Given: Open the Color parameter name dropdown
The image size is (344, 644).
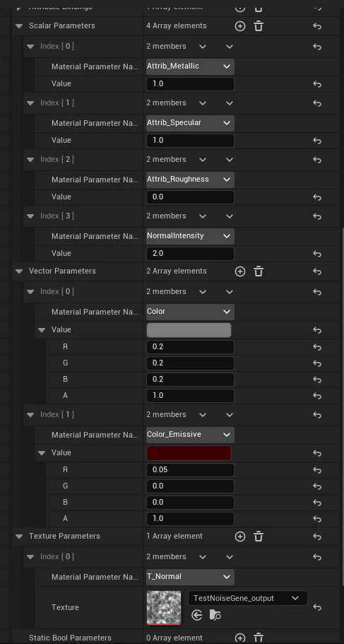Looking at the screenshot, I should tap(190, 312).
